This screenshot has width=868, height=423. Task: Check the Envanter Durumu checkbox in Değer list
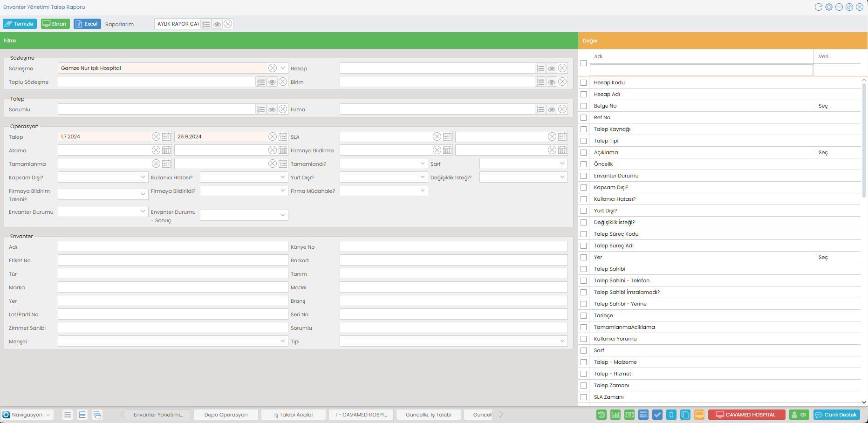click(x=583, y=176)
